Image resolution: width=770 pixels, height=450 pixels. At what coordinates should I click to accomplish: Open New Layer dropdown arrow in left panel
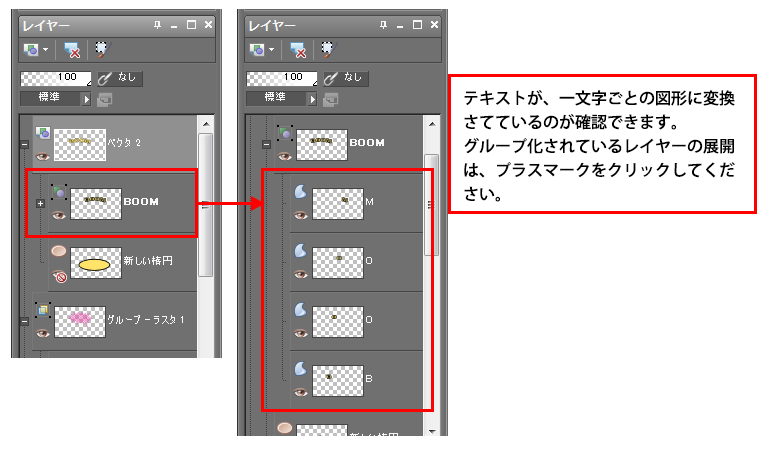pyautogui.click(x=45, y=49)
